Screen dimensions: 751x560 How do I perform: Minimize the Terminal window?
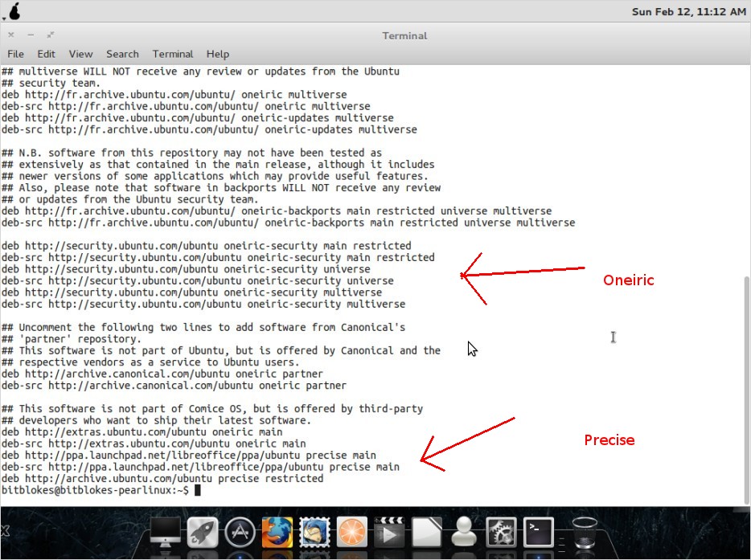point(31,35)
